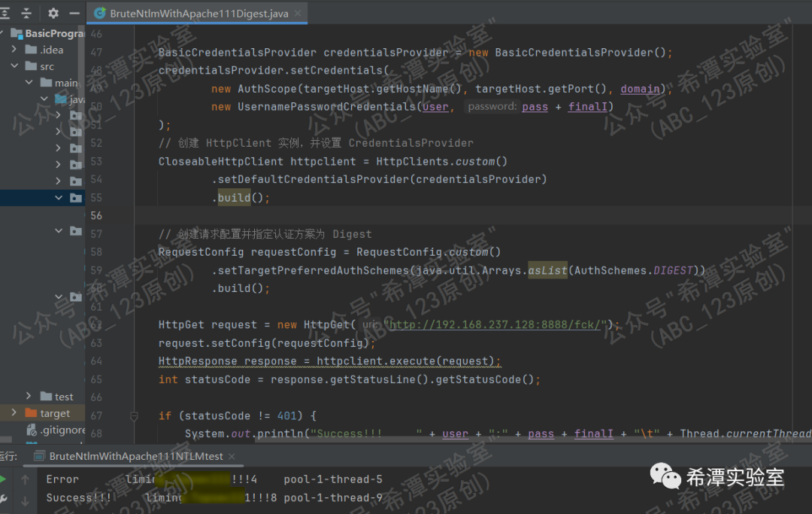Toggle code folding marker at line 67
The height and width of the screenshot is (514, 812).
coord(134,415)
